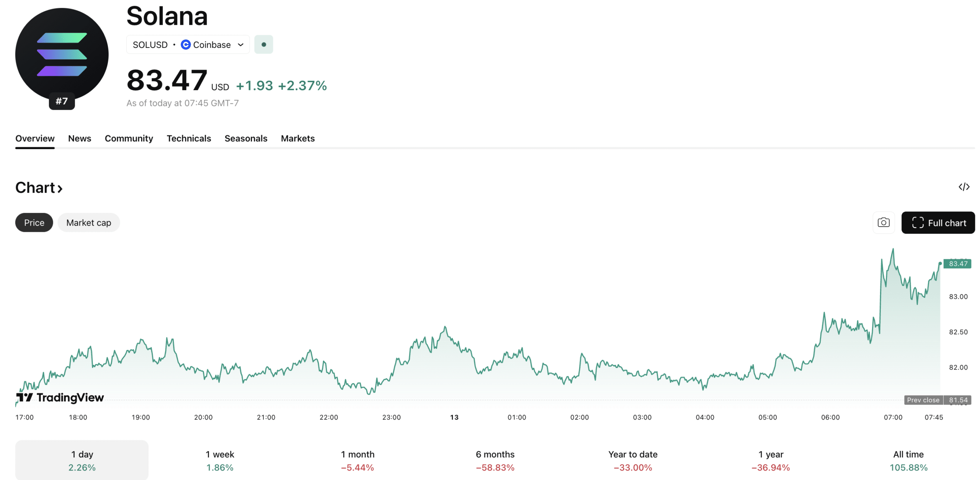The width and height of the screenshot is (980, 480).
Task: Take a snapshot with the camera icon
Action: (x=884, y=222)
